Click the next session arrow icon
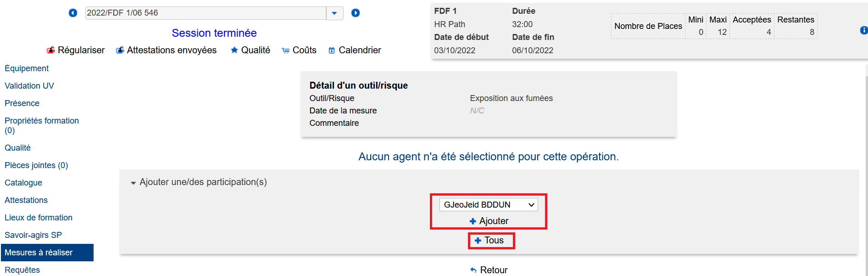The height and width of the screenshot is (276, 868). tap(356, 13)
